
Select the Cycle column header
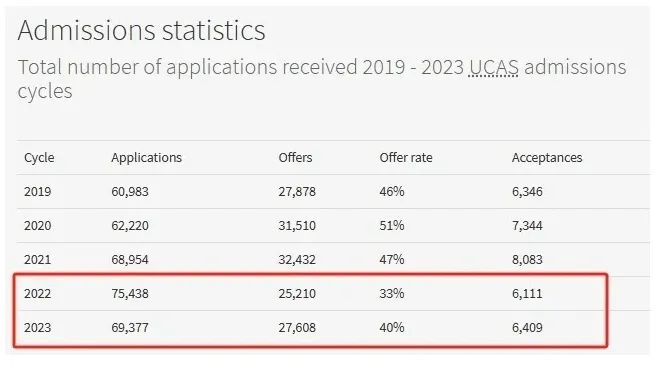39,158
